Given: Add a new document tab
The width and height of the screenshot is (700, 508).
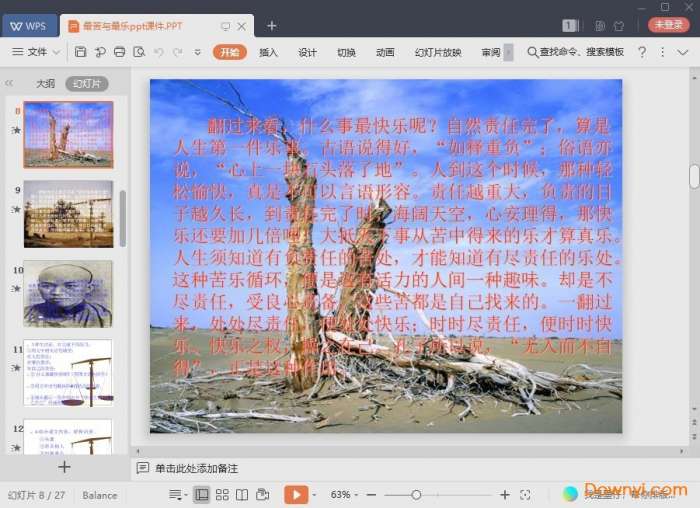Looking at the screenshot, I should point(271,26).
